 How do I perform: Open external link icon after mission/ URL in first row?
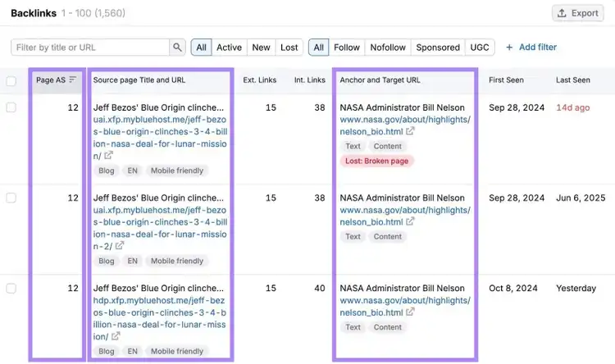(x=108, y=156)
